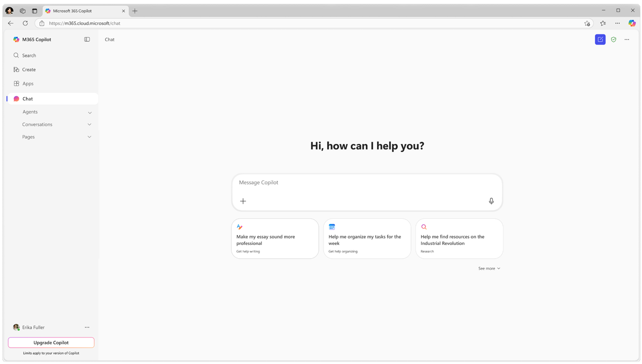Click the Upgrade Copilot button
The image size is (642, 364).
[51, 343]
